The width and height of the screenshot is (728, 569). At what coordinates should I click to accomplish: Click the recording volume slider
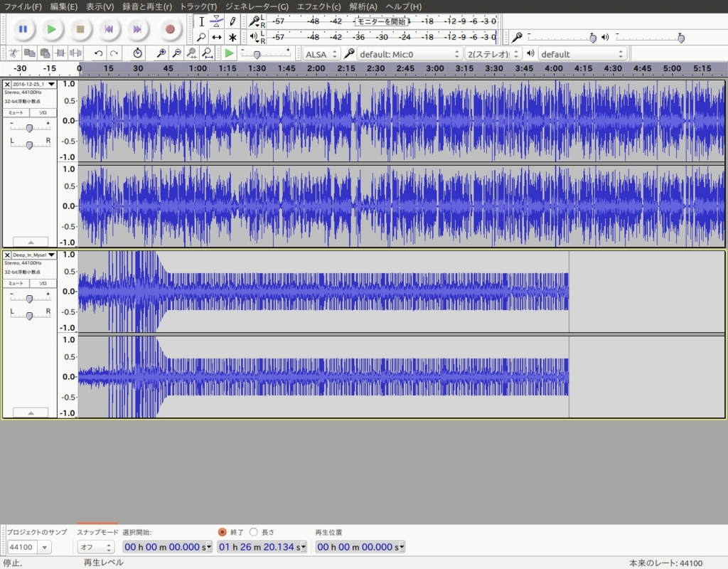pyautogui.click(x=562, y=37)
